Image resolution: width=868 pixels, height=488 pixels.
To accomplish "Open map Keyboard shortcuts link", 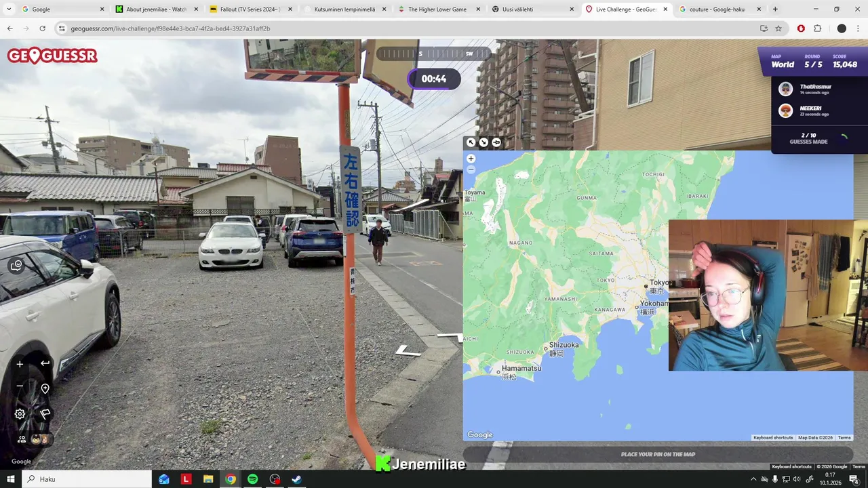I will (773, 438).
